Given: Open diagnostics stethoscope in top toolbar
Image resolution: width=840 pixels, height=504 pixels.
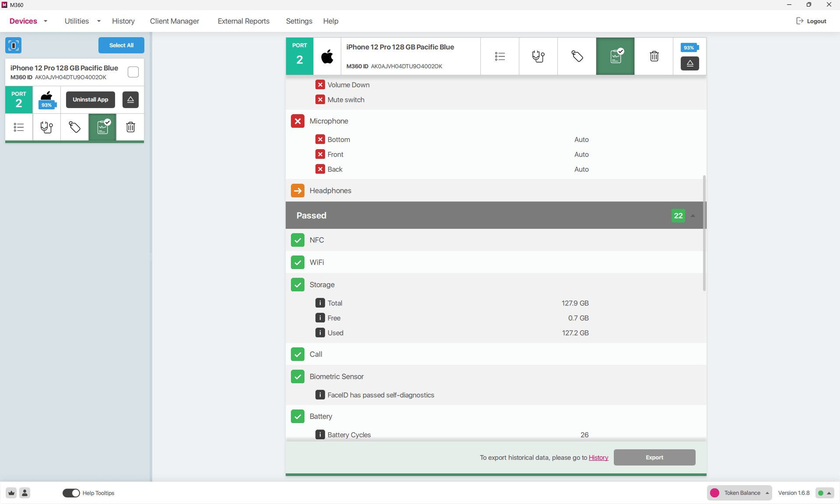Looking at the screenshot, I should coord(538,56).
